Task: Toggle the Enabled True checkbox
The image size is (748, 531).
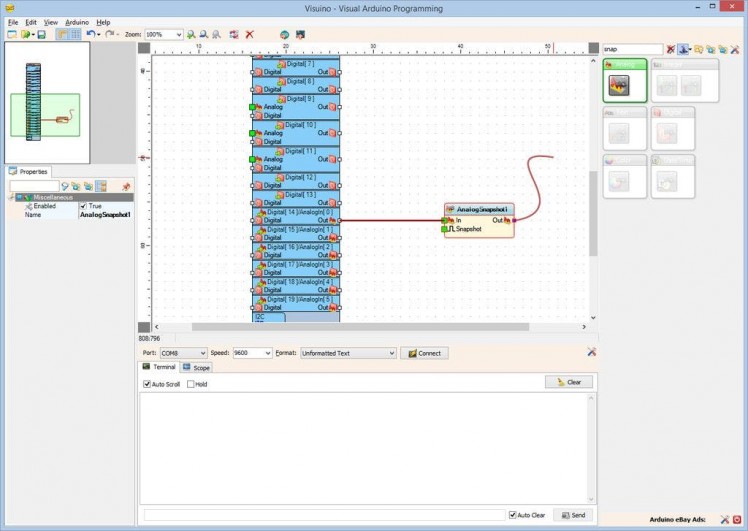Action: [83, 206]
